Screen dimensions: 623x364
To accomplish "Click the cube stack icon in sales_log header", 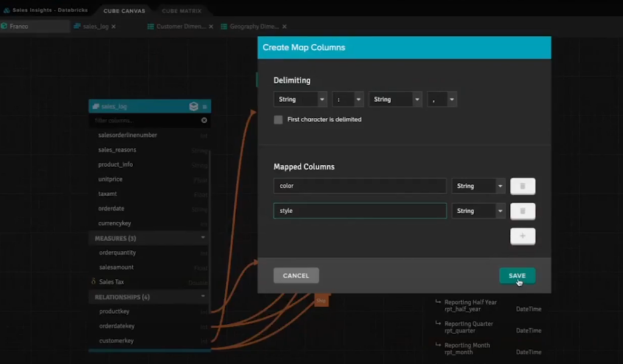I will pos(193,105).
